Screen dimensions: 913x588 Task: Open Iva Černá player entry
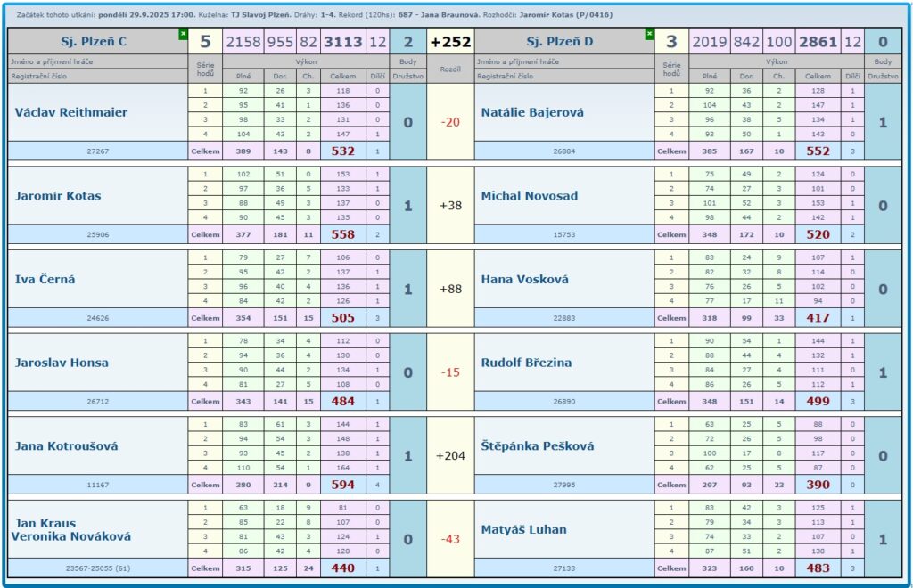(45, 279)
